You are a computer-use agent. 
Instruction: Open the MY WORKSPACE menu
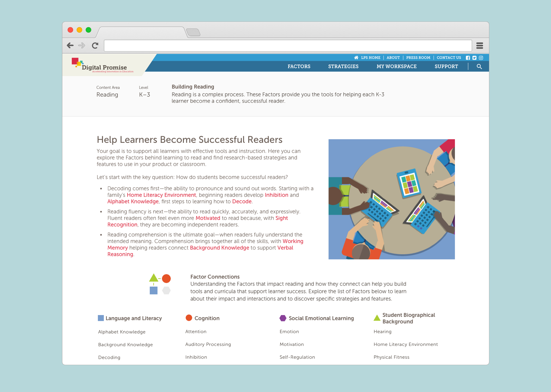[396, 66]
